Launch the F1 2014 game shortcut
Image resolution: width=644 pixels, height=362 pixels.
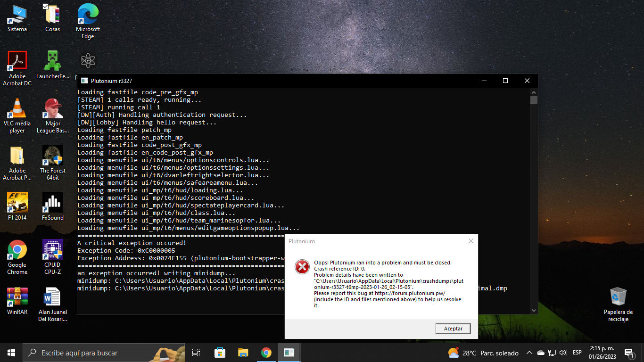(17, 206)
